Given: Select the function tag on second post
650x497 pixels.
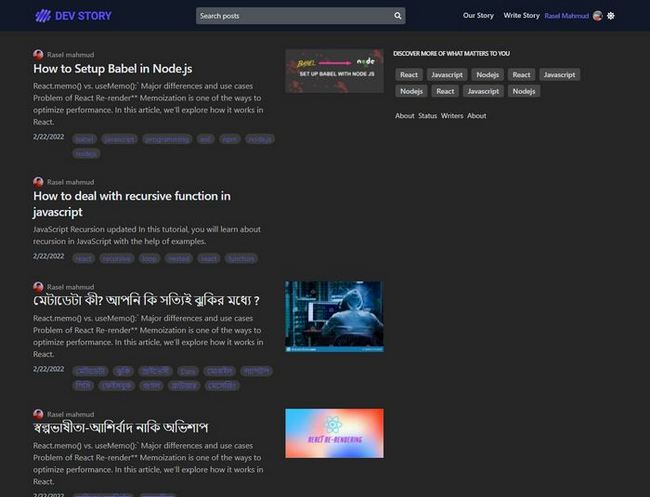Looking at the screenshot, I should (x=241, y=259).
